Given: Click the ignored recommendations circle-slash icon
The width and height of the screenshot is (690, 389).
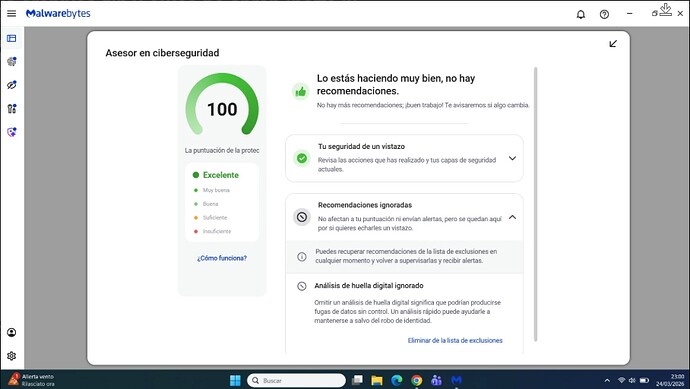Looking at the screenshot, I should (x=302, y=217).
